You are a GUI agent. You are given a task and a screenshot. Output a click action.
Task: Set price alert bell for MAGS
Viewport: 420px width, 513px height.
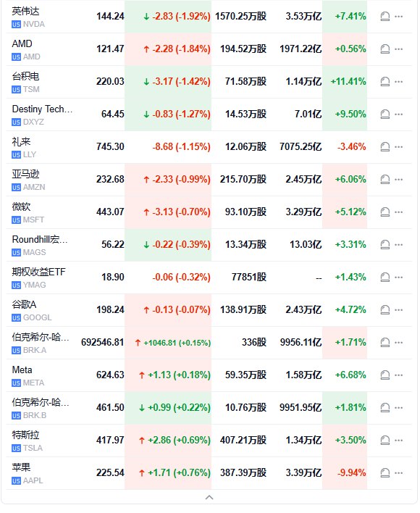click(x=385, y=245)
